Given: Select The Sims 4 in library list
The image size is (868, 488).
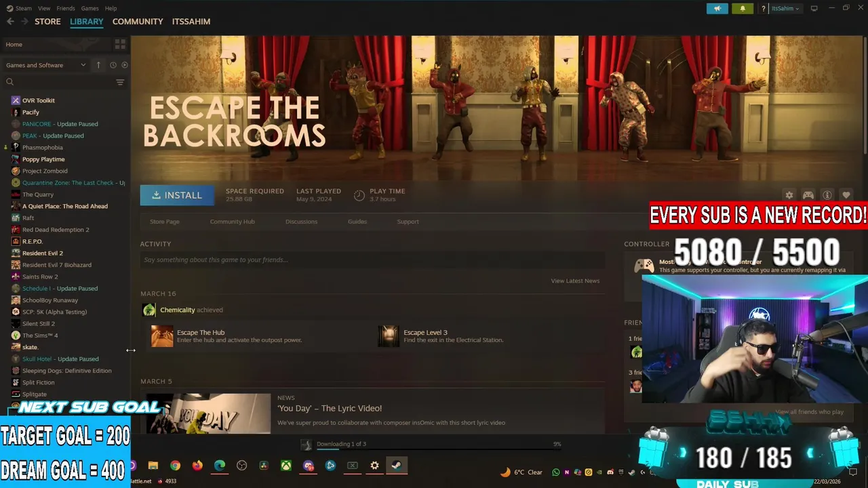Looking at the screenshot, I should 40,335.
